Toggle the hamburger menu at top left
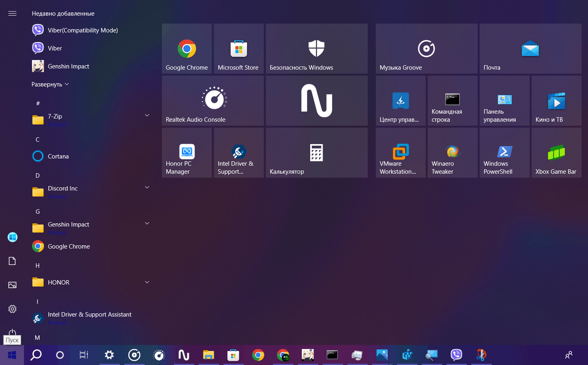Image resolution: width=588 pixels, height=365 pixels. [x=12, y=13]
